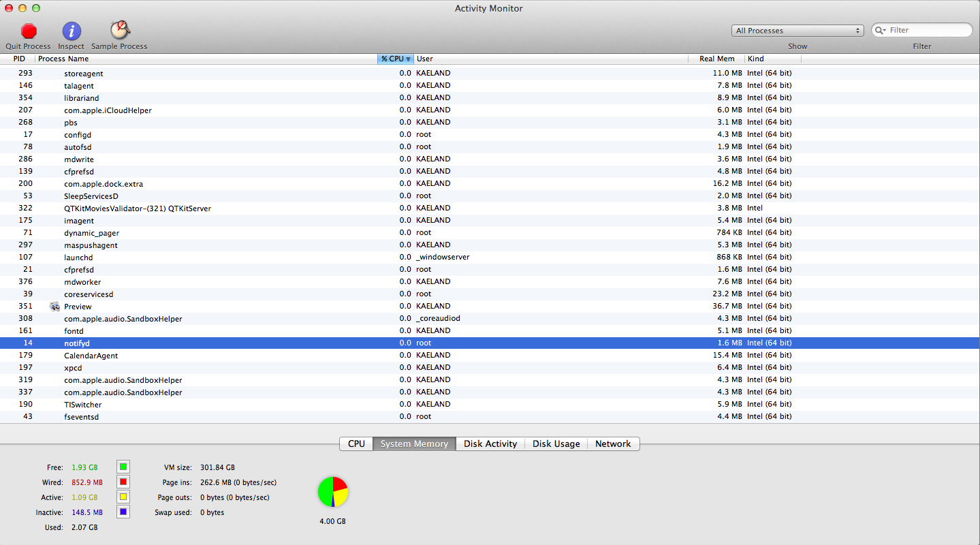This screenshot has height=545, width=980.
Task: Select the TISwitcher process row
Action: (490, 405)
